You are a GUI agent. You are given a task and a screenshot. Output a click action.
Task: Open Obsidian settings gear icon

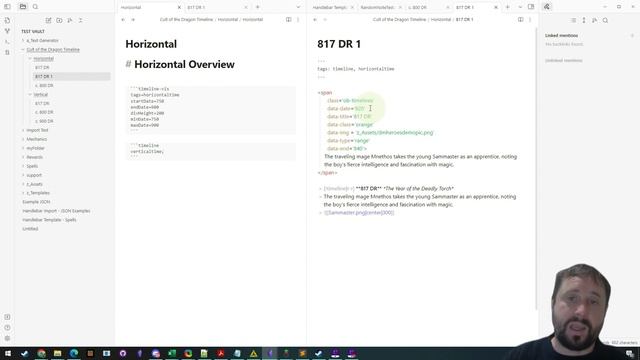pos(7,338)
